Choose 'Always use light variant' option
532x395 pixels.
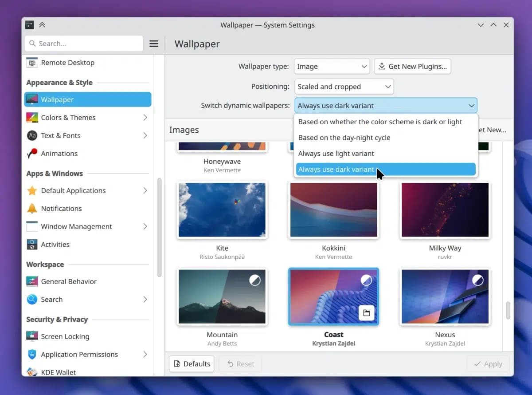coord(336,154)
